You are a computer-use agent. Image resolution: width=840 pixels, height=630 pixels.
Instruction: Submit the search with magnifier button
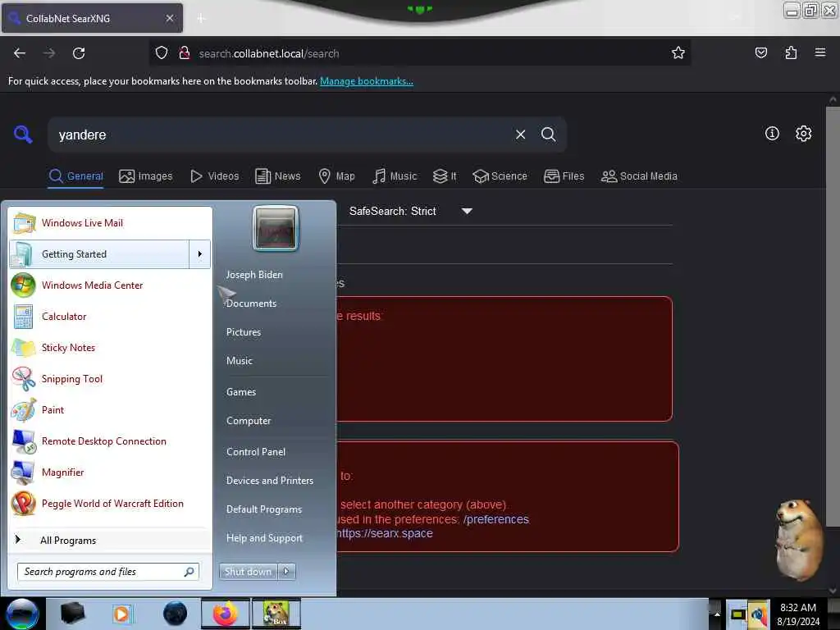548,135
